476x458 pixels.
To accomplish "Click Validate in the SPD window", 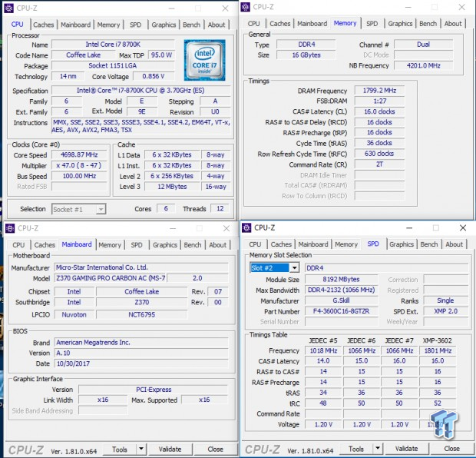I will [x=406, y=448].
